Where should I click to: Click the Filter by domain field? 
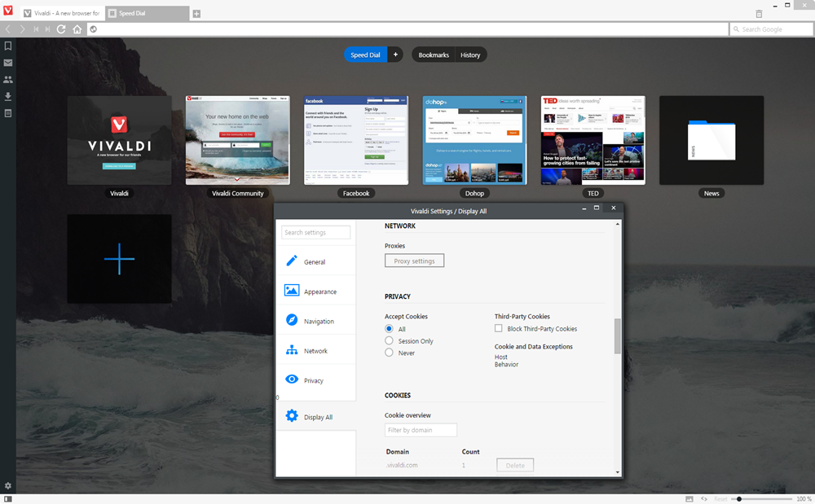pyautogui.click(x=421, y=430)
